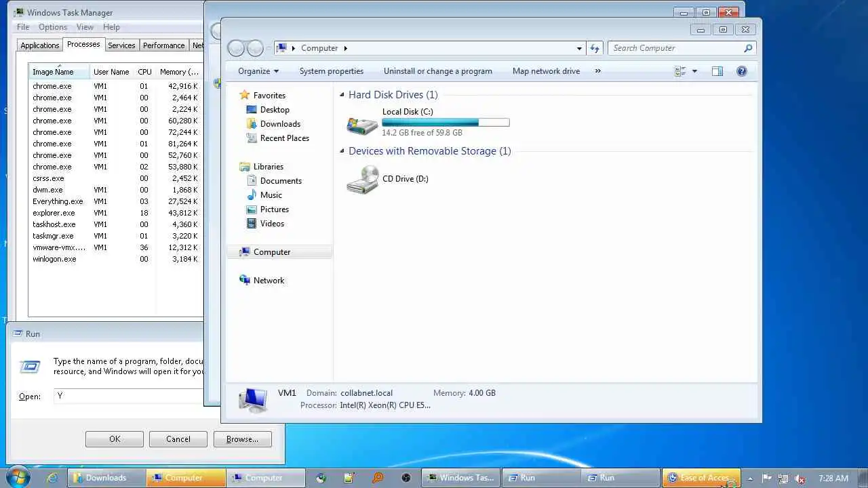Select the CD Drive (D:) icon
The height and width of the screenshot is (488, 868).
362,180
